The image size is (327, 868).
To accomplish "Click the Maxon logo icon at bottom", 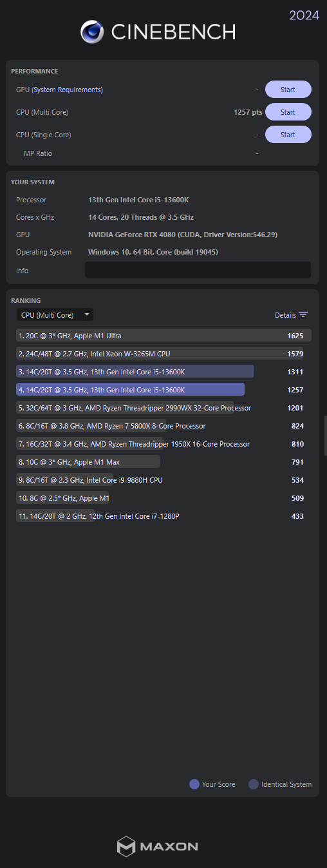I will pyautogui.click(x=126, y=846).
